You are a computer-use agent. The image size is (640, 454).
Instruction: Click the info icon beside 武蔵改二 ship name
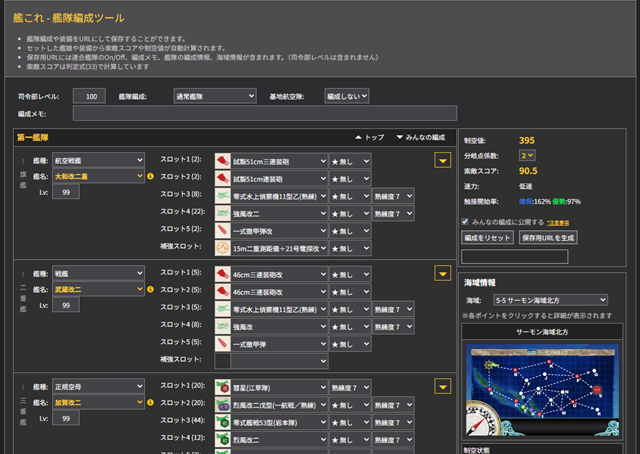coord(150,289)
